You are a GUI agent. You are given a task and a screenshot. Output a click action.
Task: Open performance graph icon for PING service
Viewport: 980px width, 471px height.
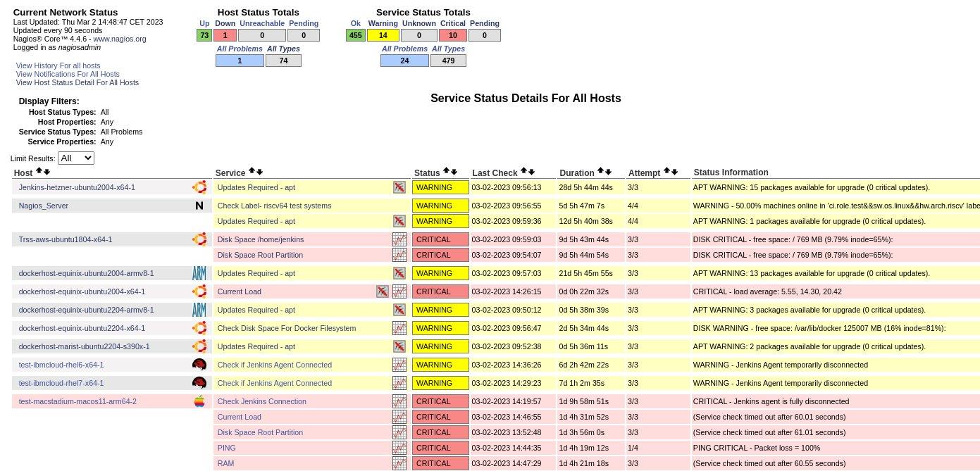pyautogui.click(x=399, y=448)
